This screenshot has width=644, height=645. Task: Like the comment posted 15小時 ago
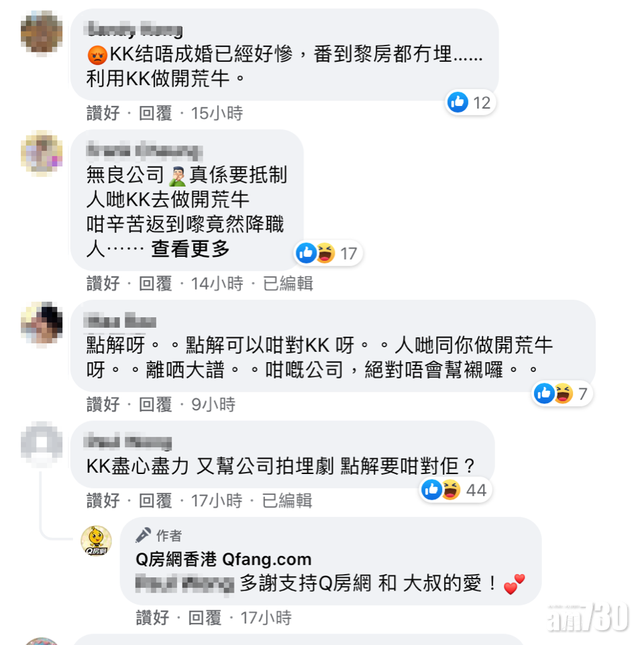click(x=103, y=113)
